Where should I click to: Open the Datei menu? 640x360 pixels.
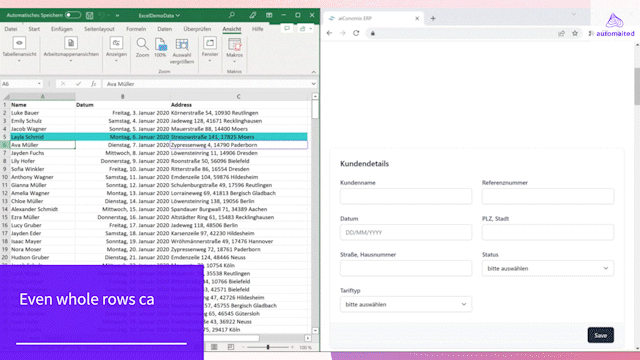[x=11, y=29]
